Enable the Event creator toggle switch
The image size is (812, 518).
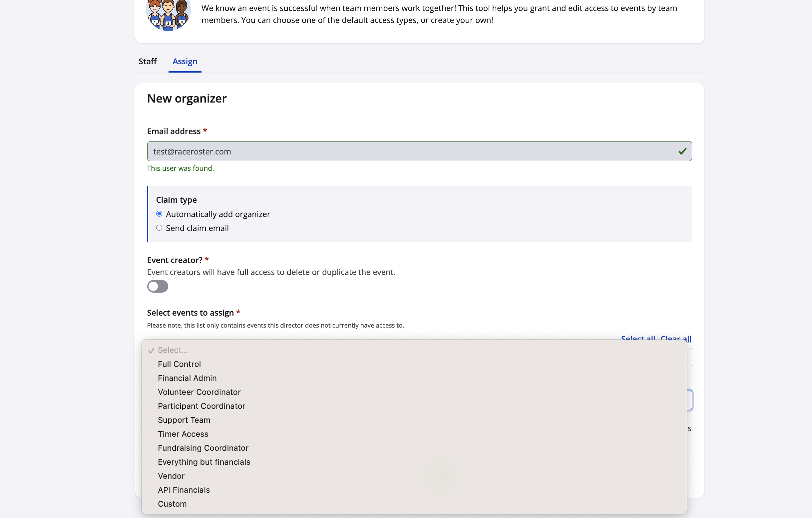[158, 287]
